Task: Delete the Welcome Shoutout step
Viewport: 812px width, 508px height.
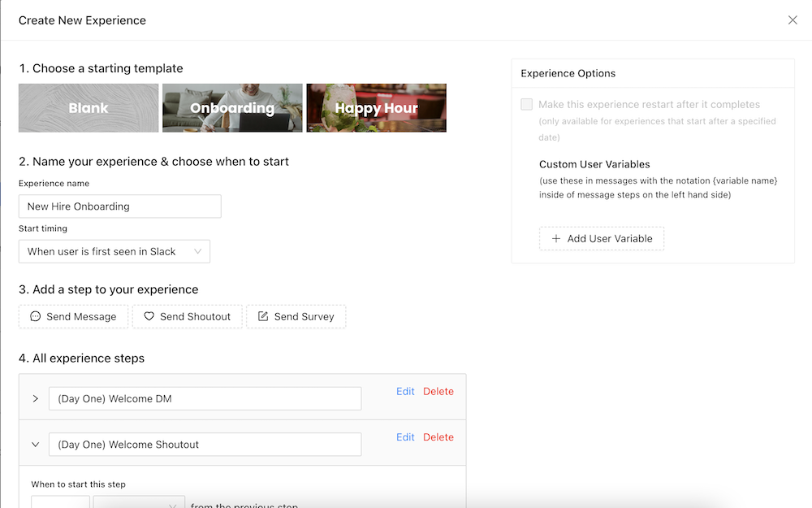Action: 438,437
